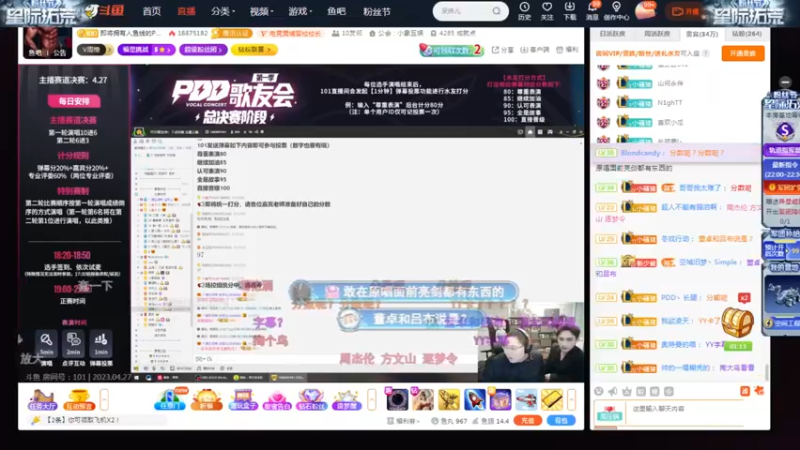The image size is (800, 450).
Task: Open the 愿望挑战 purple badge
Action: 146,49
